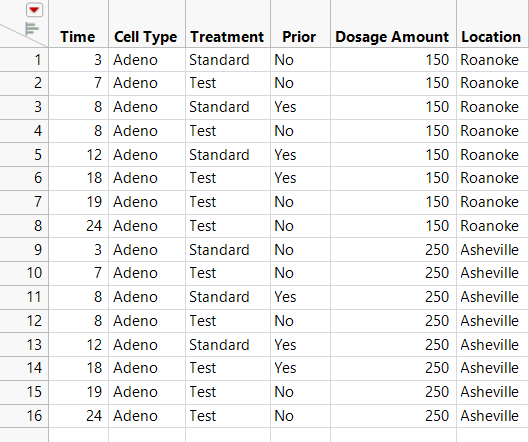Click Asheville location cell in row 12
Screen dimensions: 529x442
click(493, 321)
